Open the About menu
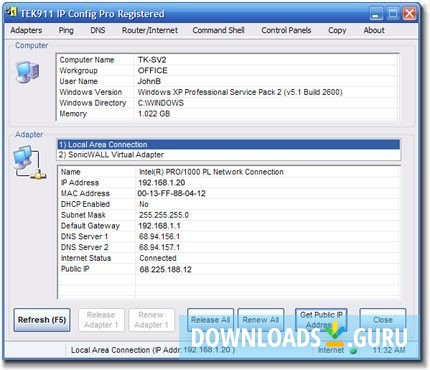Screen dimensions: 430x370 (374, 30)
